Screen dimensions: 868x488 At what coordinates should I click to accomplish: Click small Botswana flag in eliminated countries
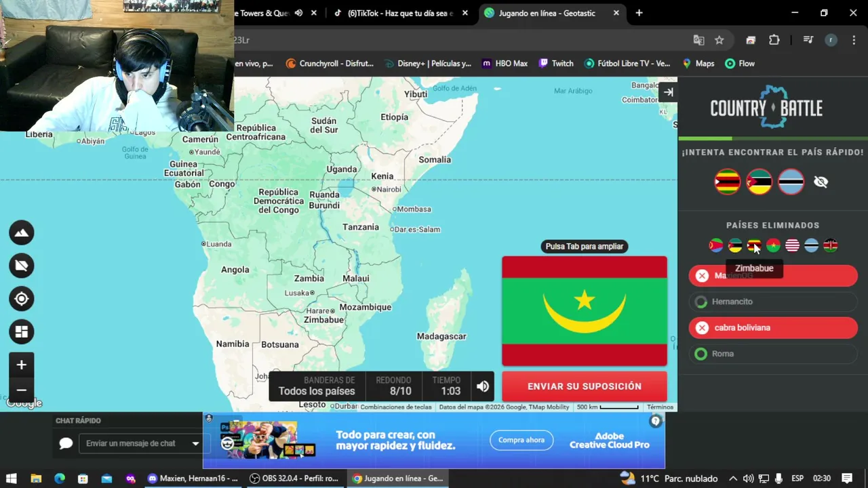811,245
